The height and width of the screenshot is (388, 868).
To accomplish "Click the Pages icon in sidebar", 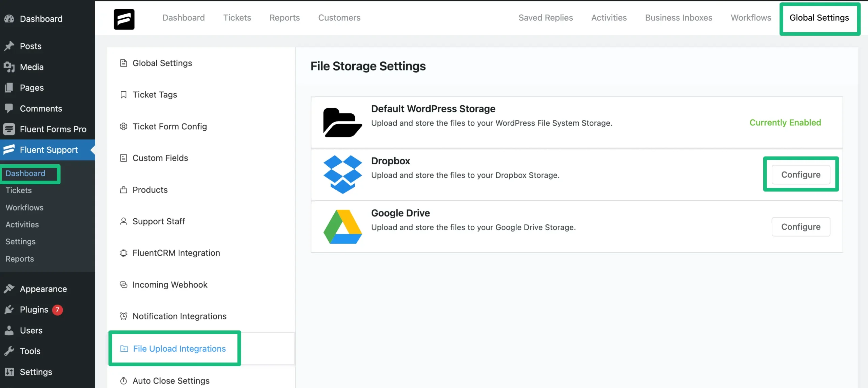I will click(9, 88).
